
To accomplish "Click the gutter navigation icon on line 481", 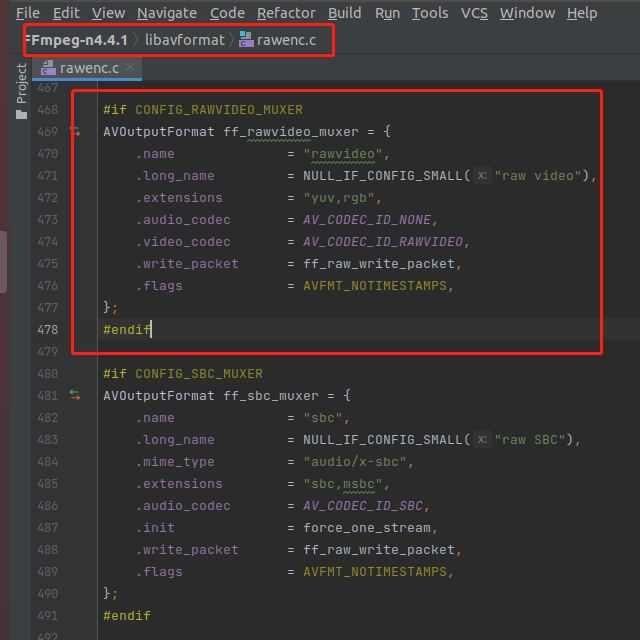I will tap(75, 395).
